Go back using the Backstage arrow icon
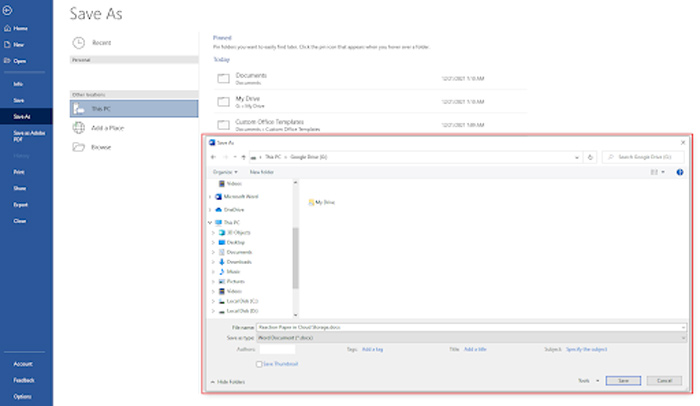 click(7, 10)
